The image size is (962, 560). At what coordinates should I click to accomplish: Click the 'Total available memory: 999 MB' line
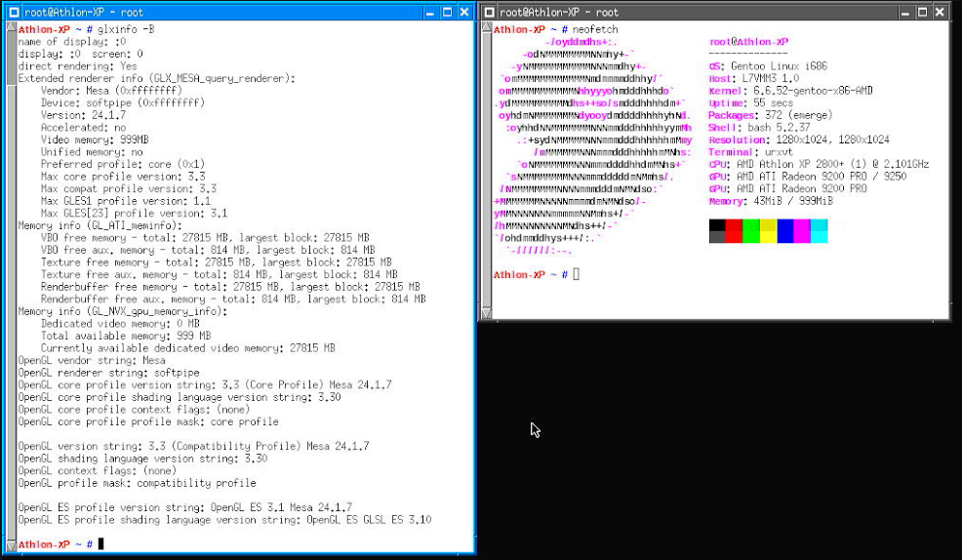pyautogui.click(x=126, y=337)
